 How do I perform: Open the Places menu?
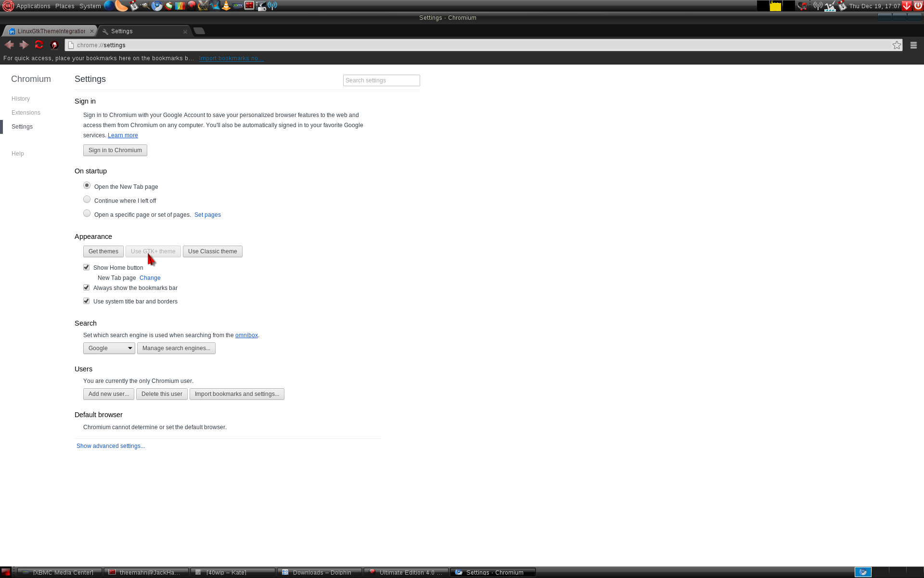click(x=65, y=6)
